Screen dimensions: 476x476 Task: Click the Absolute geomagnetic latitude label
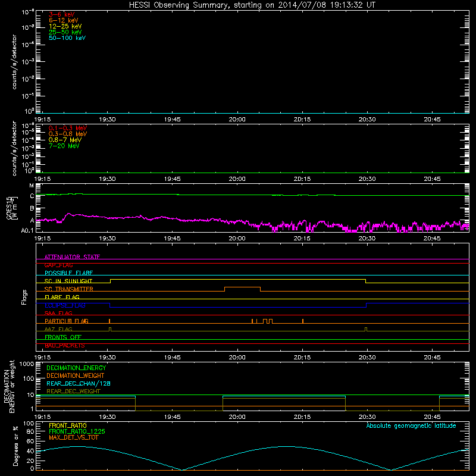[411, 425]
